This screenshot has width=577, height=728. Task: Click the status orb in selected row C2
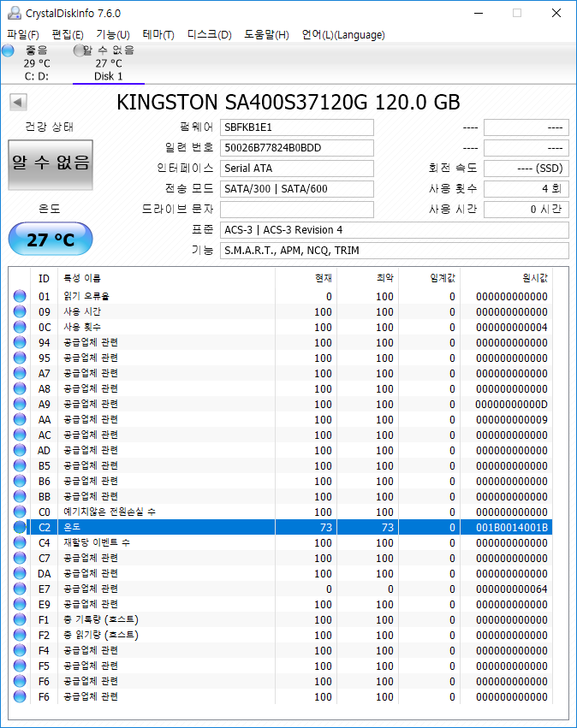(20, 527)
